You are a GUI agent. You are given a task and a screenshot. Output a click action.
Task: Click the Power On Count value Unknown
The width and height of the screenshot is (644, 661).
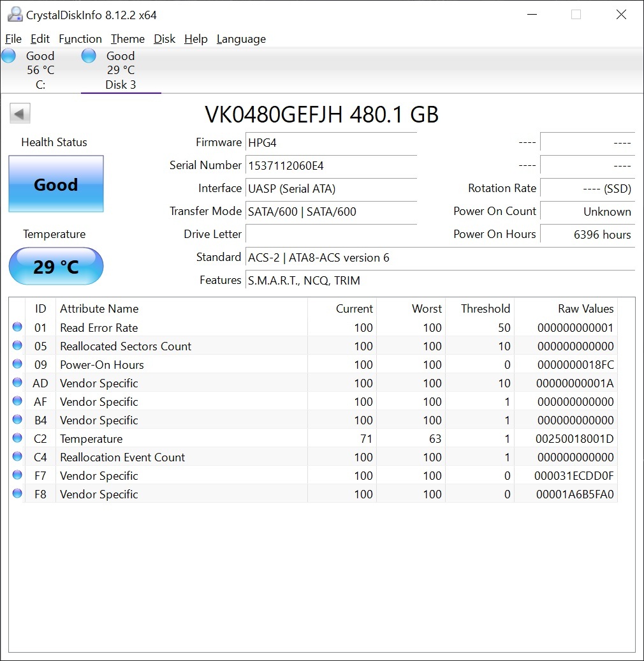(587, 211)
